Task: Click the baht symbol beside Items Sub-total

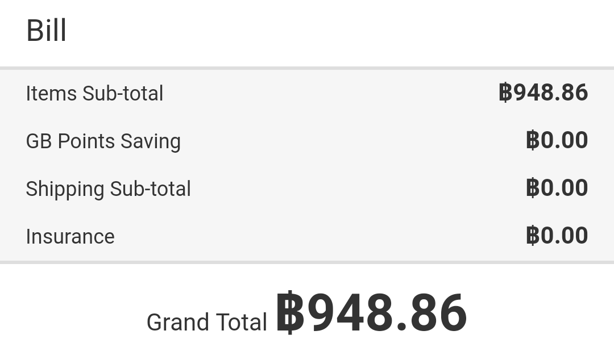Action: (505, 93)
